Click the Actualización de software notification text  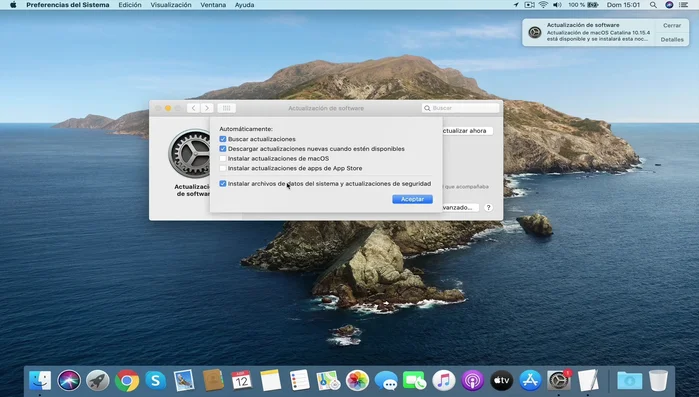tap(583, 25)
